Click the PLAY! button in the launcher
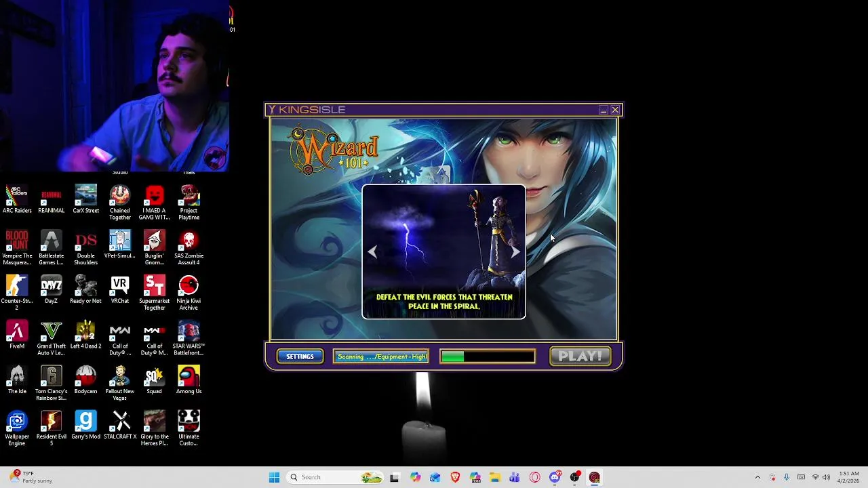The image size is (868, 488). (x=580, y=357)
